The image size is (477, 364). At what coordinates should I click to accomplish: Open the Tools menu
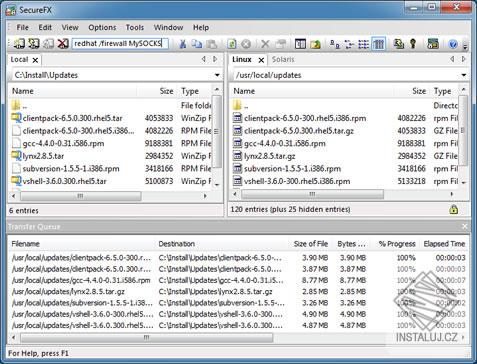(x=135, y=27)
